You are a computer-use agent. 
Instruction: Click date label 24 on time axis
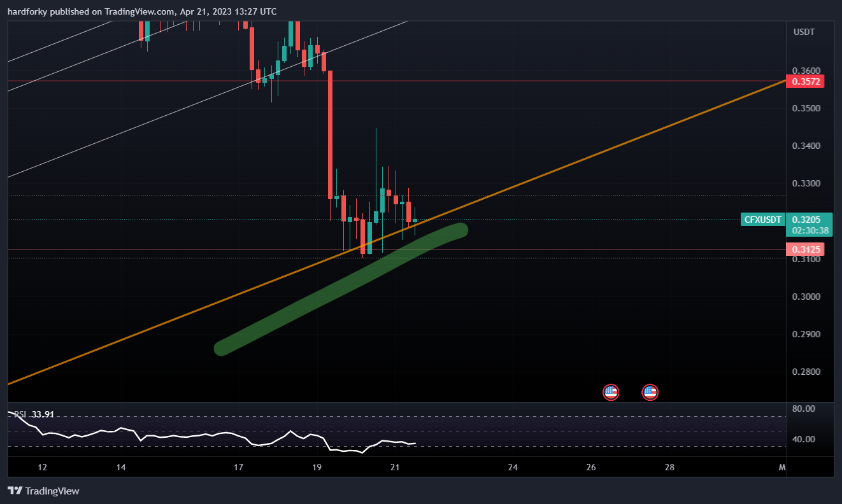click(x=513, y=467)
